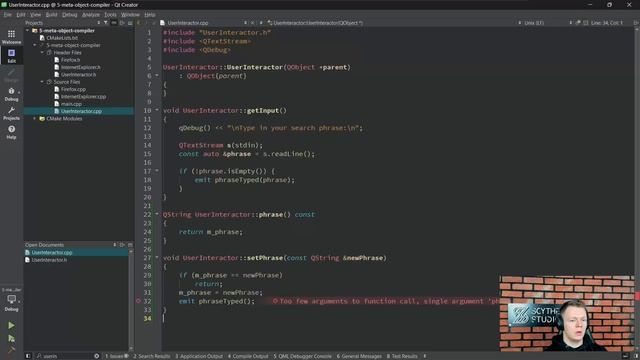Click the locator search field
640x360 pixels.
point(65,356)
